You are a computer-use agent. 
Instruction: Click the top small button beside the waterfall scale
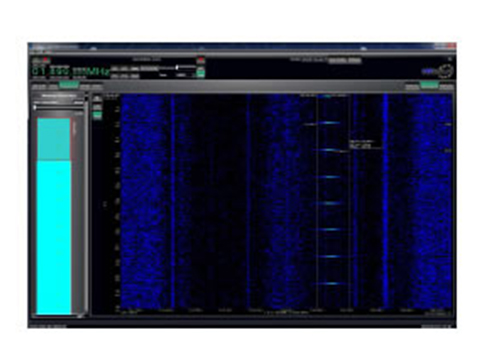point(97,99)
